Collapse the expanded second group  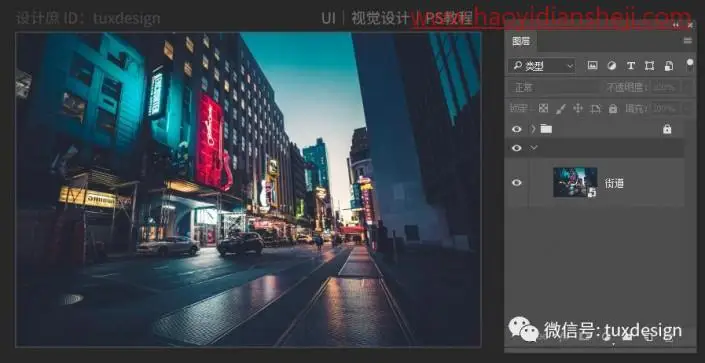point(534,148)
